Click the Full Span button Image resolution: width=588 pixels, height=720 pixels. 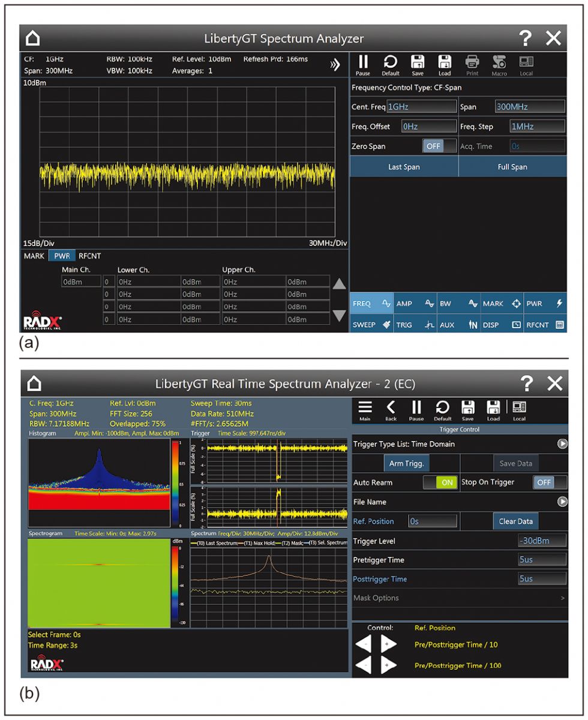pyautogui.click(x=512, y=167)
